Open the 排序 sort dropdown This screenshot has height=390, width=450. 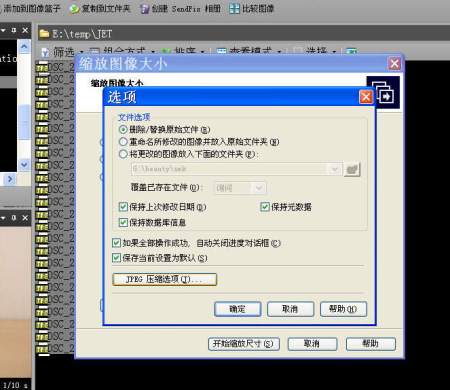click(183, 52)
